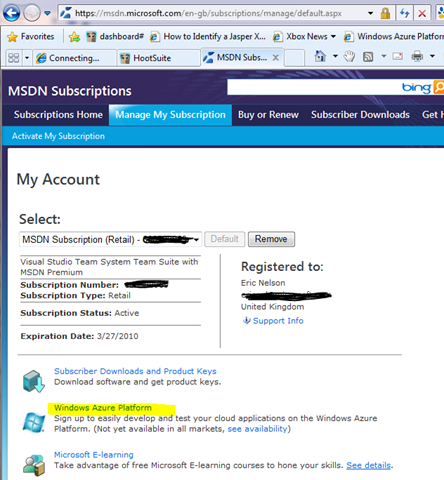Open the recent pages dropdown arrow

click(48, 13)
